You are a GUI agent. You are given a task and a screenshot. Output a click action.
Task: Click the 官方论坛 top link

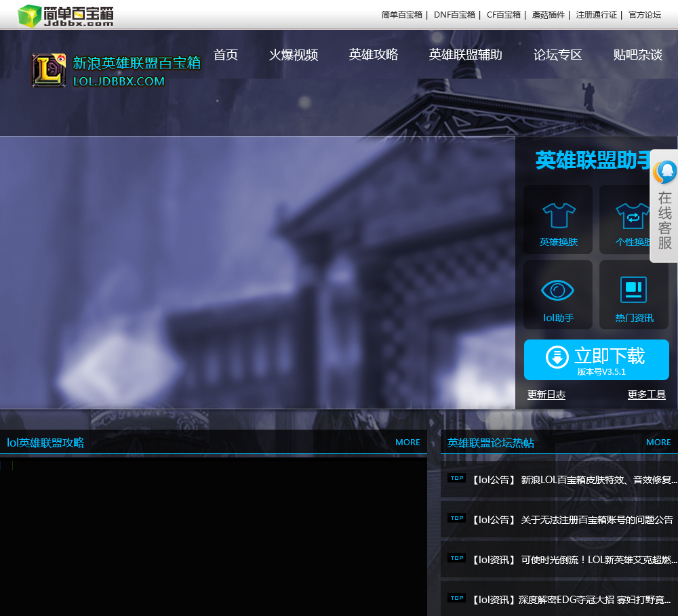click(x=645, y=15)
